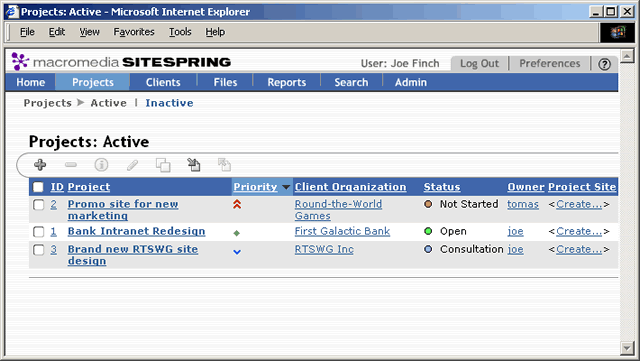Click the delete project minus icon
The width and height of the screenshot is (640, 361).
point(71,165)
